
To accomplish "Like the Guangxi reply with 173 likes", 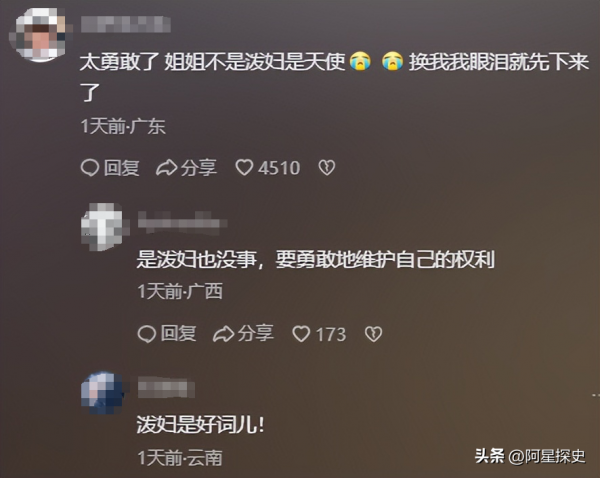I will pos(320,334).
